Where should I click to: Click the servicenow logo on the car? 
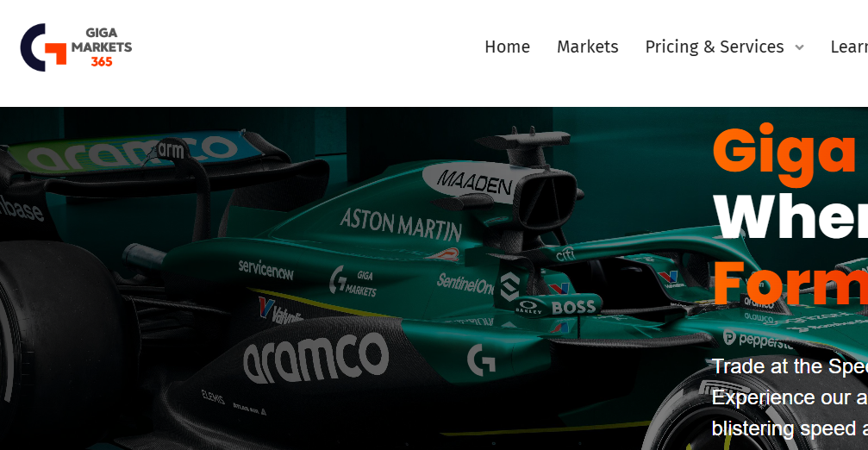pyautogui.click(x=266, y=269)
